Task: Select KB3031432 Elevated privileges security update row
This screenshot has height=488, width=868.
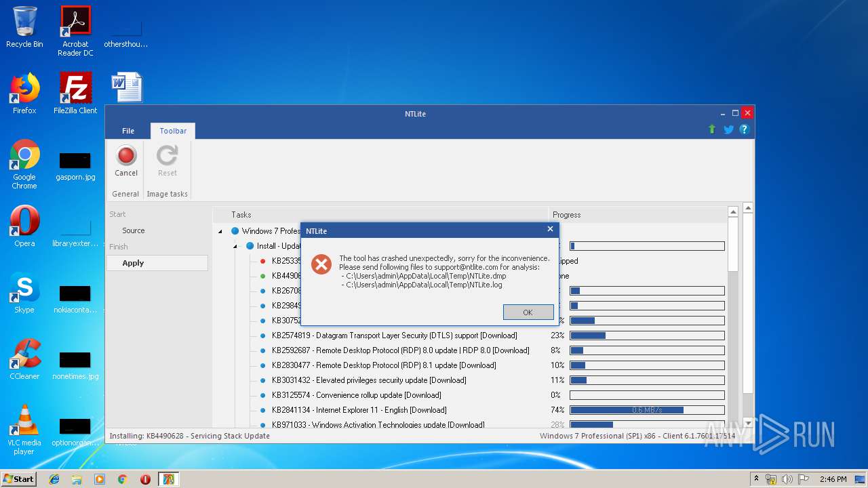Action: coord(369,380)
